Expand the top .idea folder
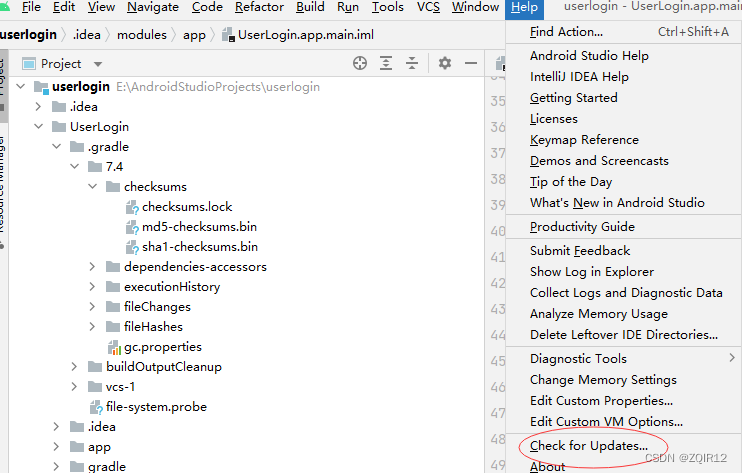Viewport: 742px width, 473px height. [38, 107]
